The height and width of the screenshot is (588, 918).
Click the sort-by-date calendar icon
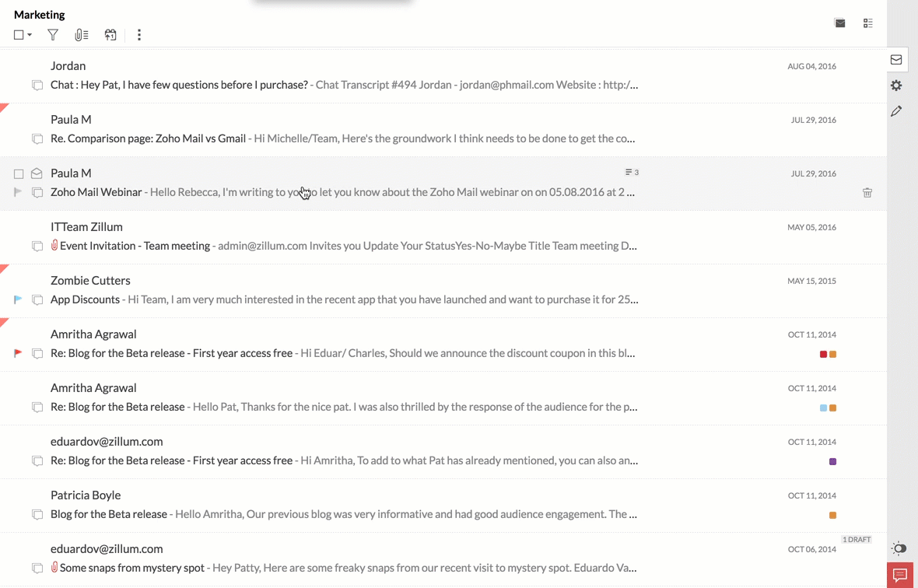click(x=110, y=35)
